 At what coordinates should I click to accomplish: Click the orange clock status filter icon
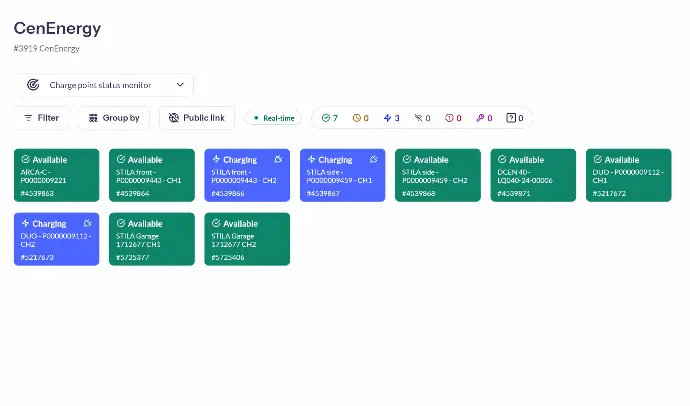coord(359,118)
